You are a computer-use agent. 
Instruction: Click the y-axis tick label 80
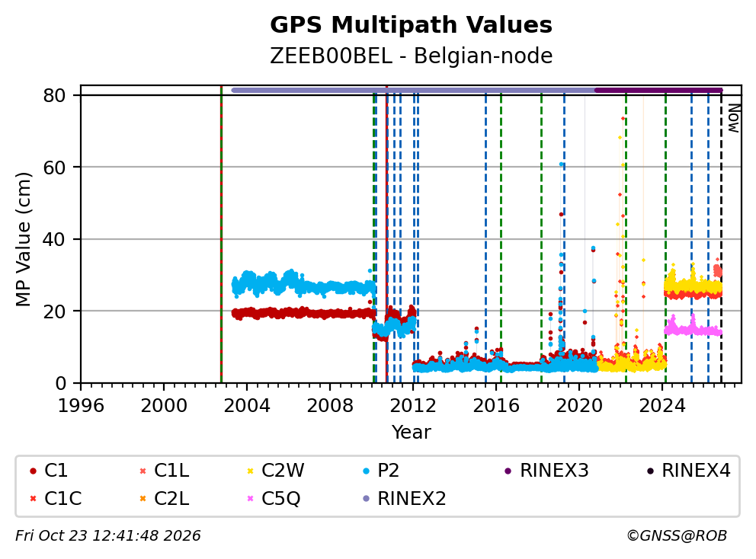pos(54,95)
